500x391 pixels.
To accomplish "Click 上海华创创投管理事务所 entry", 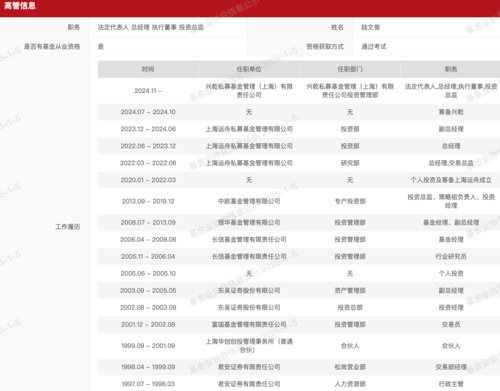I will point(249,346).
